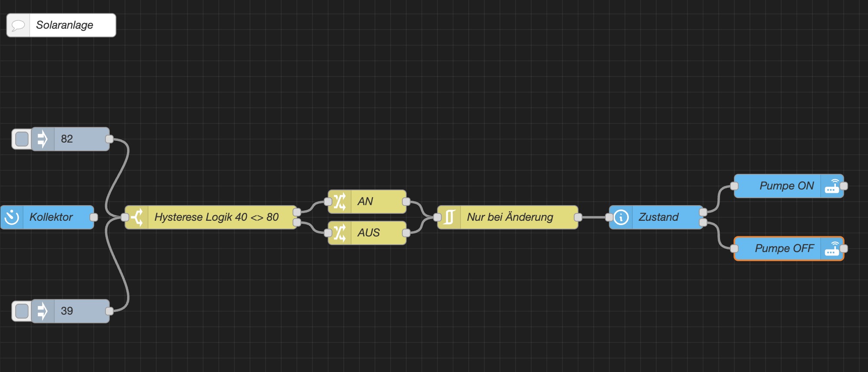Click the arrow icon on inject node 39
This screenshot has height=372, width=868.
pyautogui.click(x=43, y=311)
